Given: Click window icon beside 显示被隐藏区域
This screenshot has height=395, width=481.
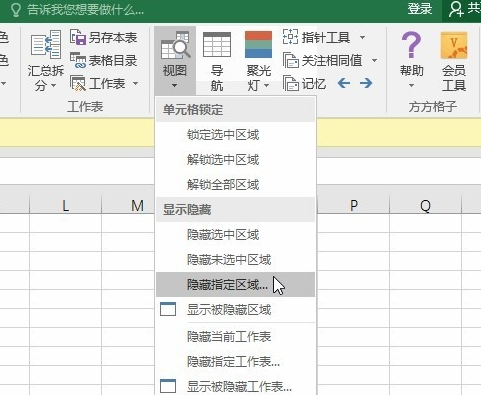Looking at the screenshot, I should [x=168, y=309].
